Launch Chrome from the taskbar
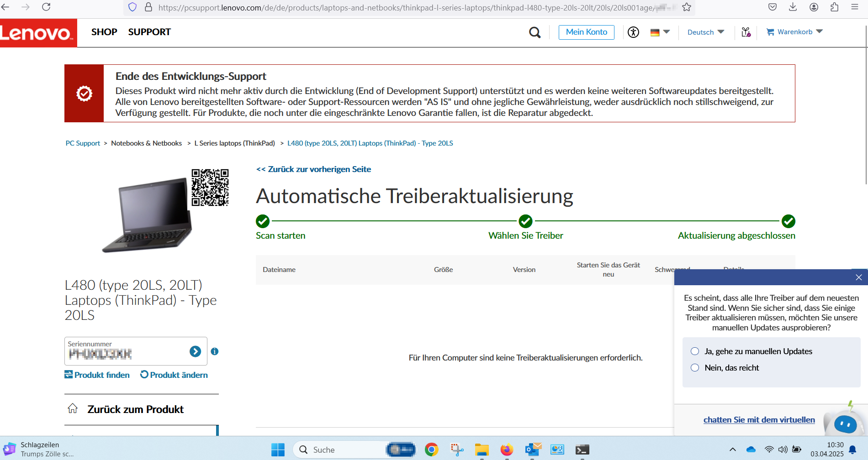 431,450
